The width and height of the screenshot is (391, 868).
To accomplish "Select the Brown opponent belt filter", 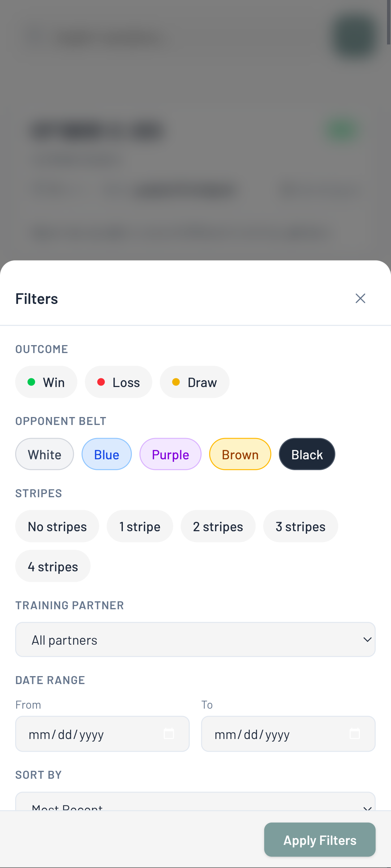I will [240, 454].
